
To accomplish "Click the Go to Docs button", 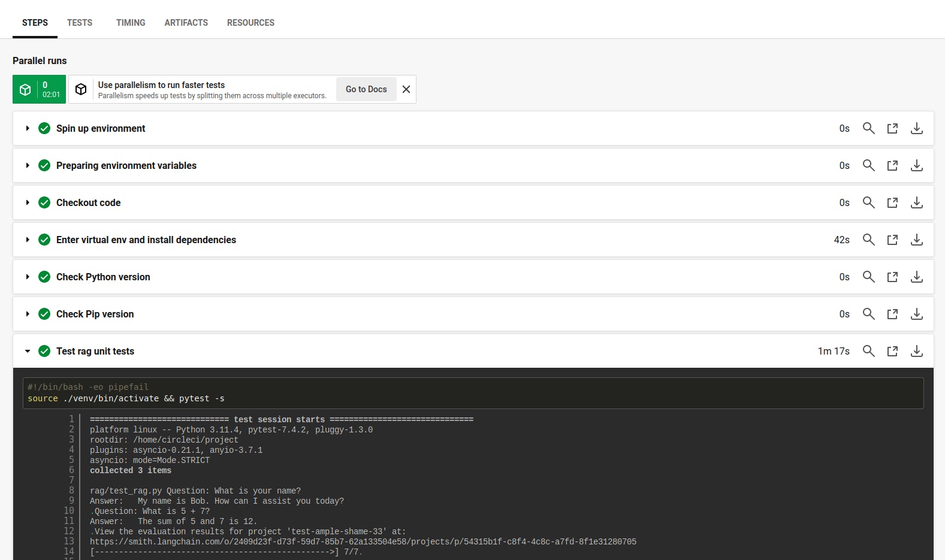I will (366, 89).
